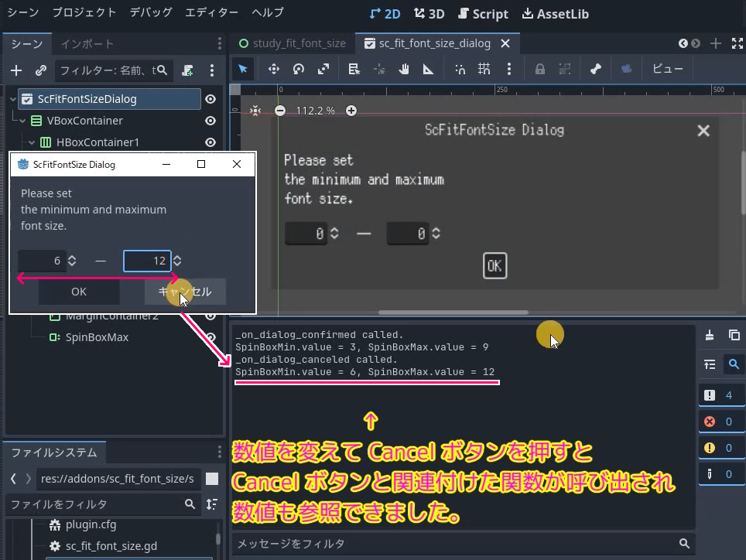Select the Move Mode tool

(274, 69)
